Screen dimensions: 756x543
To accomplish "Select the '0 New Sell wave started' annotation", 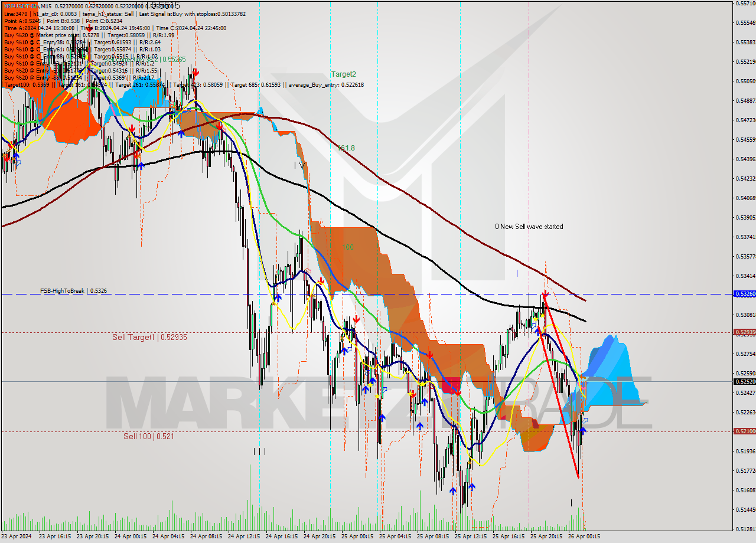I will click(529, 227).
